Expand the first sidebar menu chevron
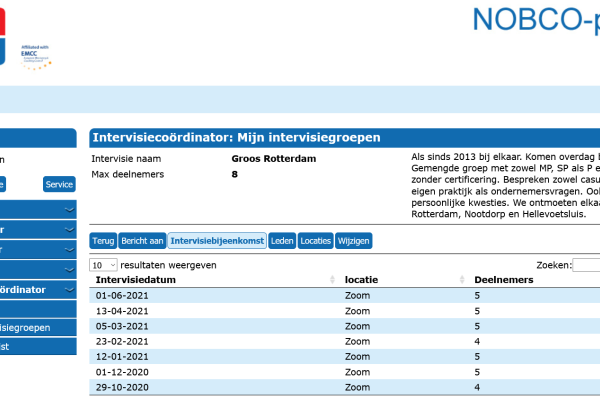 coord(69,210)
